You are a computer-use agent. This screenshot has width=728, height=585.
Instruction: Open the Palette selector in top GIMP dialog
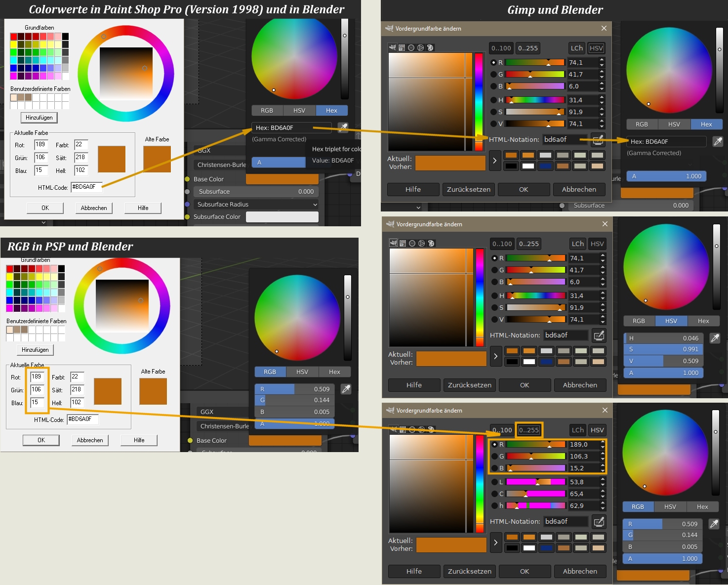coord(430,47)
